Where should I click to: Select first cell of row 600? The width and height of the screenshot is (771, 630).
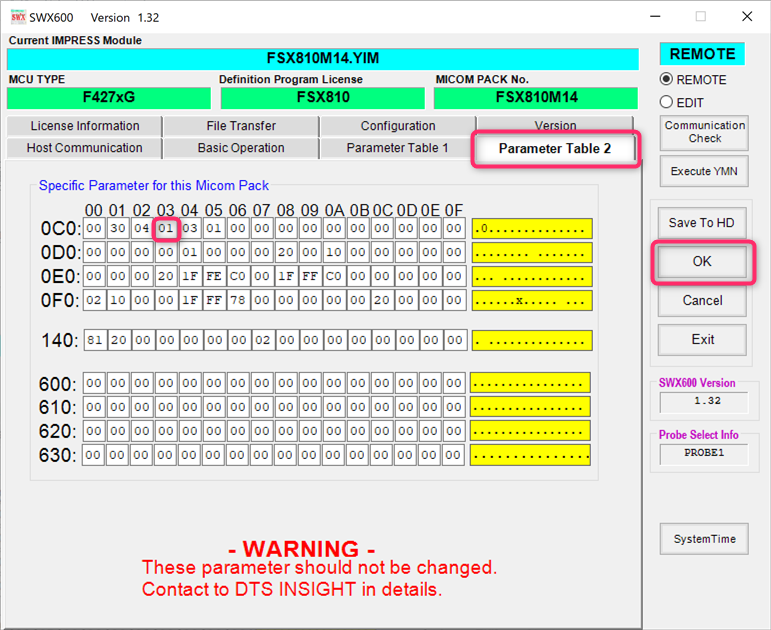(94, 383)
